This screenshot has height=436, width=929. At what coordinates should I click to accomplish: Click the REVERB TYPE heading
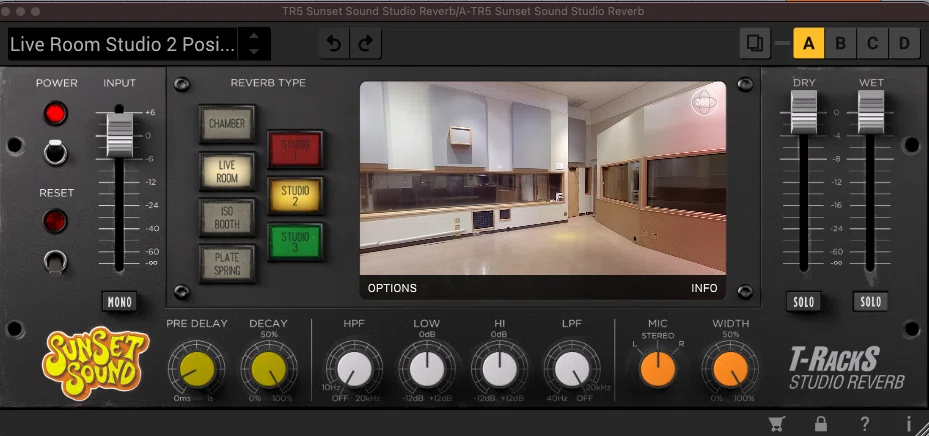[x=268, y=83]
